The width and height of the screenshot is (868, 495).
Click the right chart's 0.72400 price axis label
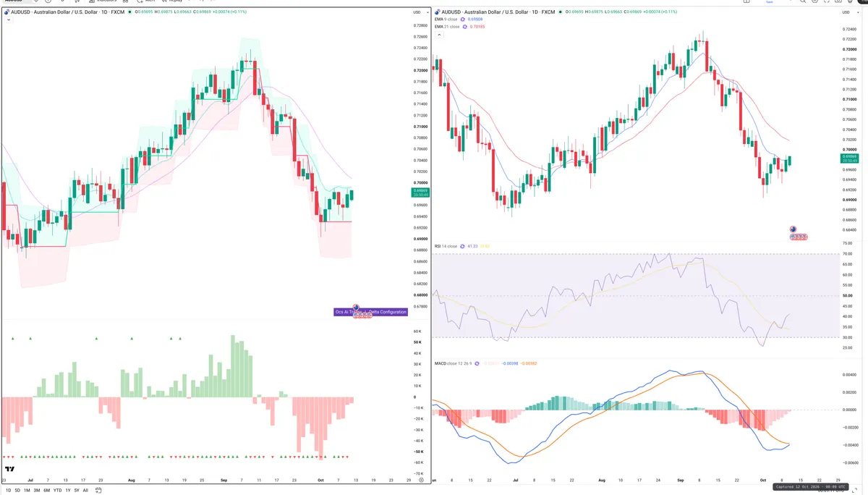coord(850,29)
